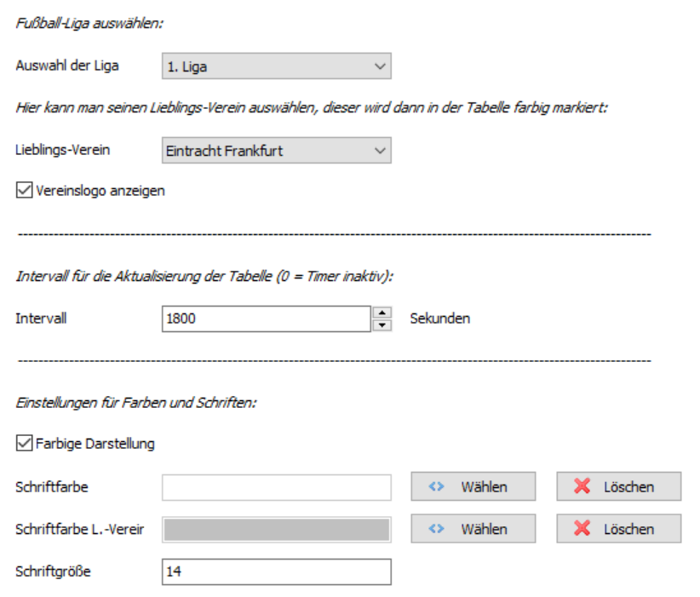Increase Intervall with the up spinner arrow
Screen dimensions: 700x597
382,313
